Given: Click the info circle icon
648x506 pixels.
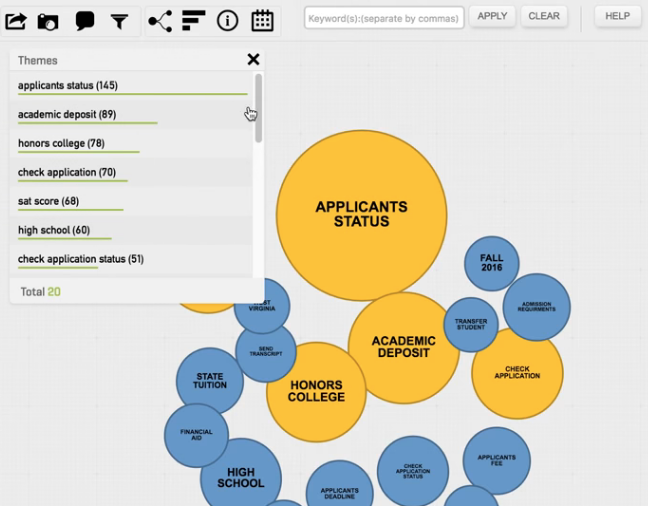Looking at the screenshot, I should (227, 20).
